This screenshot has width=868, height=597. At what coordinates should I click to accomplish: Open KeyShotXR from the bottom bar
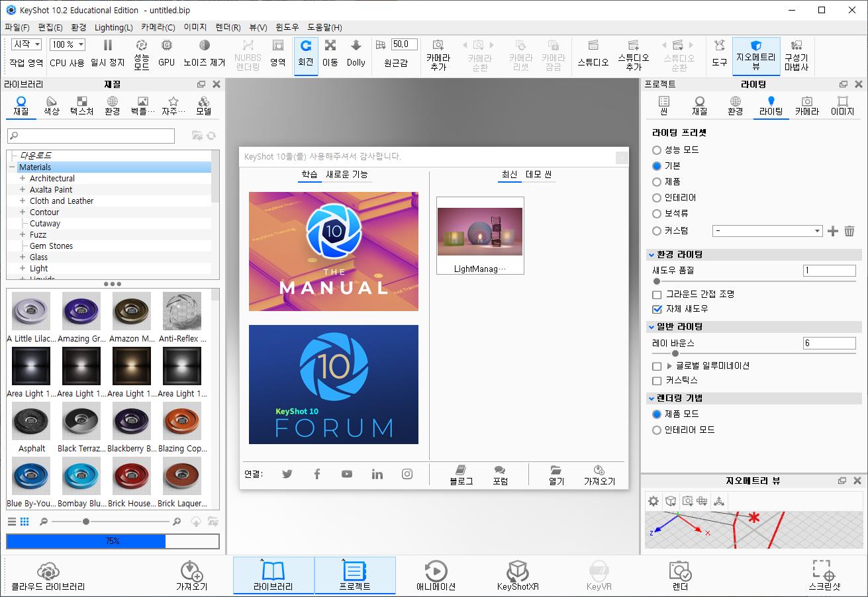coord(518,576)
